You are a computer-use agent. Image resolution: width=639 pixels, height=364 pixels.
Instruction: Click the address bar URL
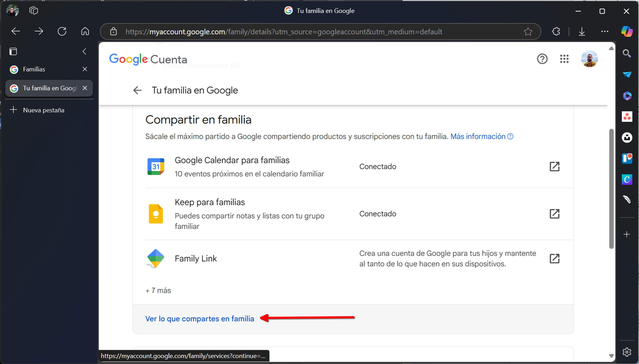(284, 32)
